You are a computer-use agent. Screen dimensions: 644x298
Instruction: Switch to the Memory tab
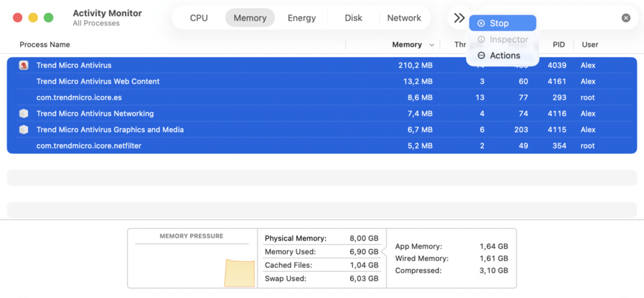[250, 18]
